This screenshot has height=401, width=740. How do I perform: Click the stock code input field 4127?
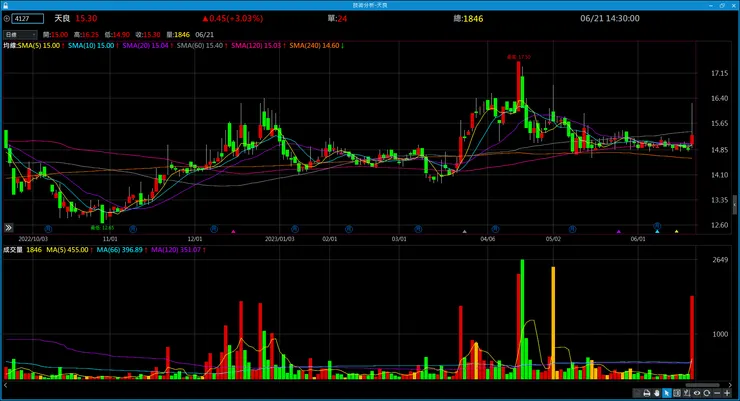(28, 18)
